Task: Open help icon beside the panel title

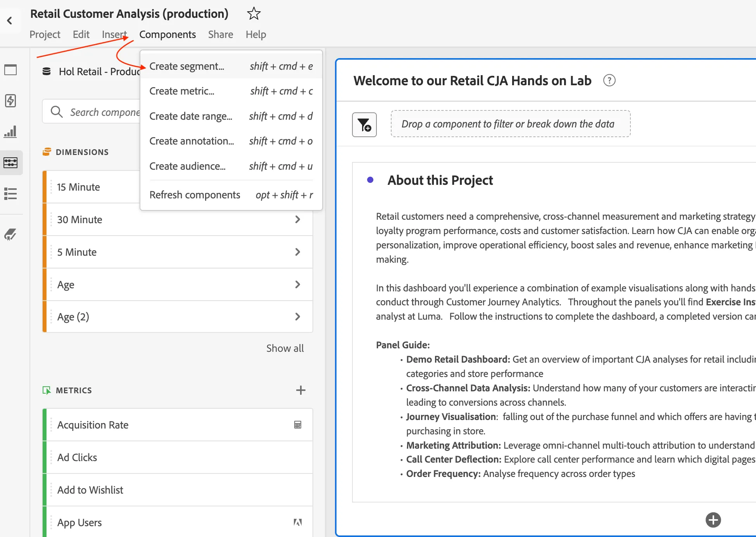Action: point(609,81)
